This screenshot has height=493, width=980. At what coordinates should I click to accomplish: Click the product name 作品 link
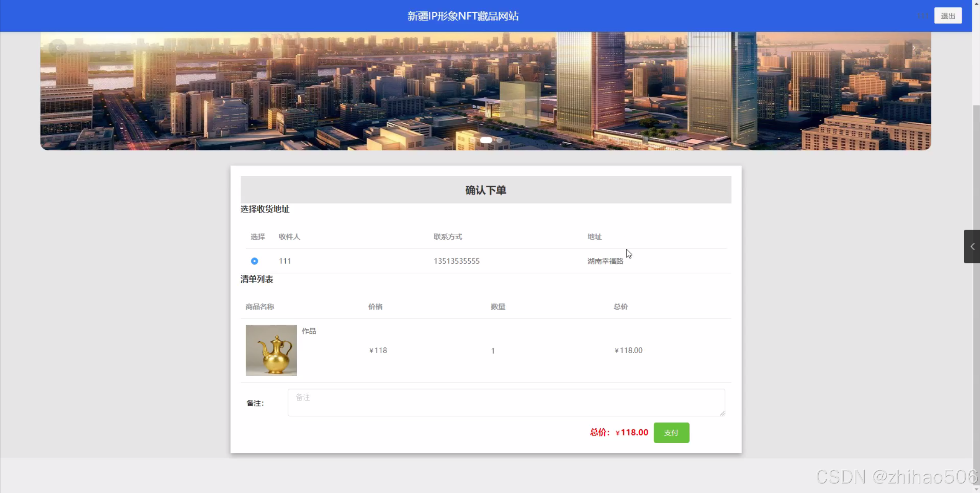(309, 331)
